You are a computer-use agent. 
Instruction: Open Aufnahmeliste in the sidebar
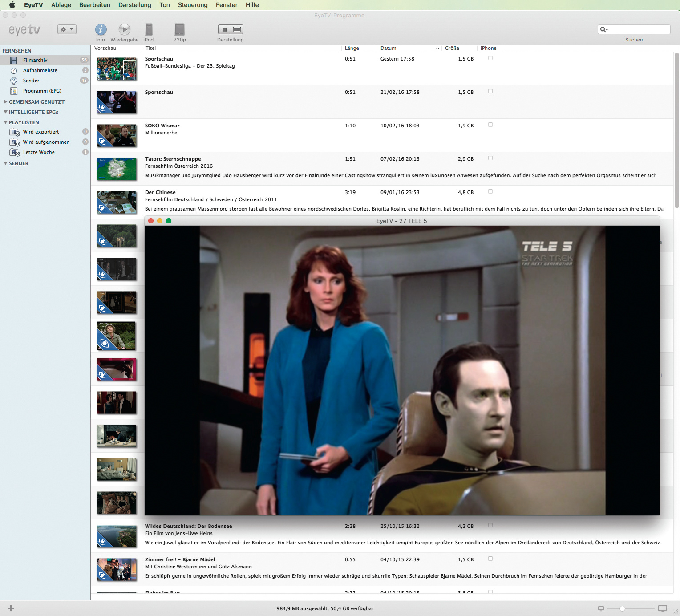tap(40, 70)
